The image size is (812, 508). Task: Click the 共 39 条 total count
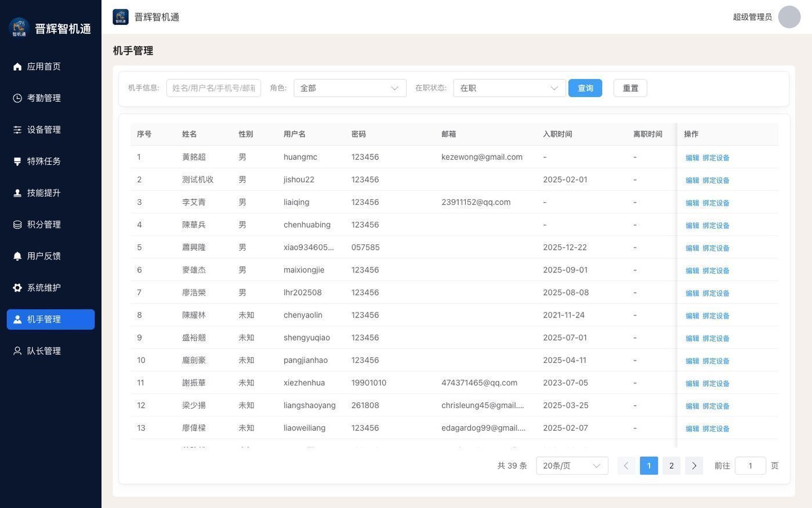tap(512, 466)
